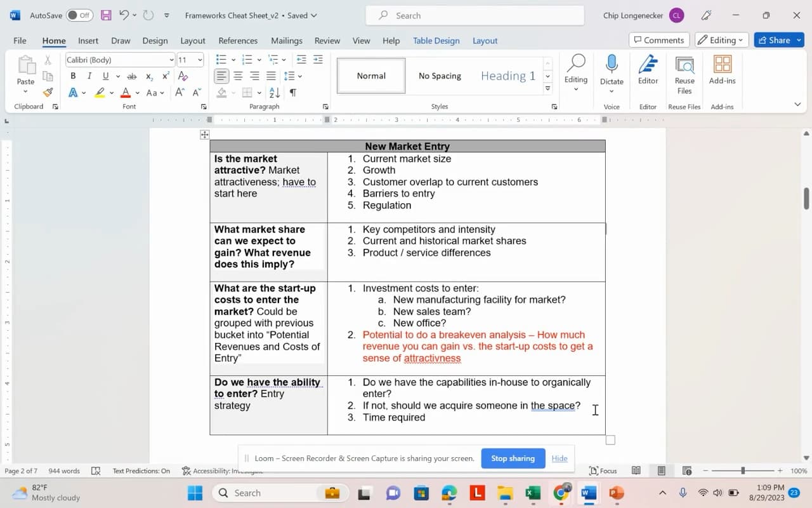This screenshot has width=812, height=508.
Task: Expand the Editing mode dropdown
Action: point(721,40)
